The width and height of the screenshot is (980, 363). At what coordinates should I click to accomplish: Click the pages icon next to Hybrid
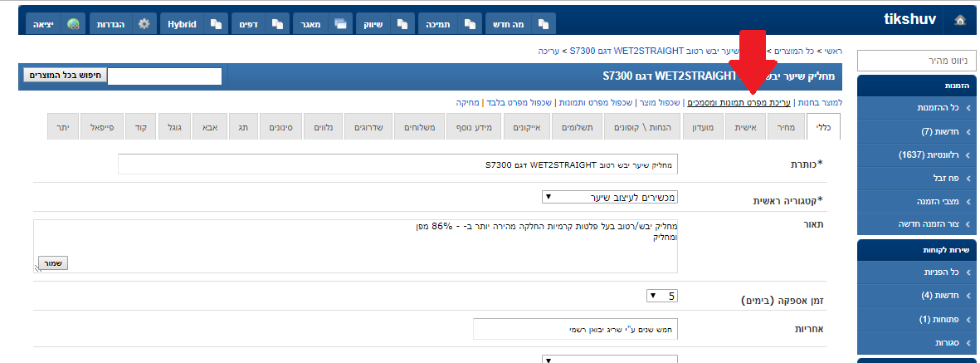pyautogui.click(x=217, y=24)
